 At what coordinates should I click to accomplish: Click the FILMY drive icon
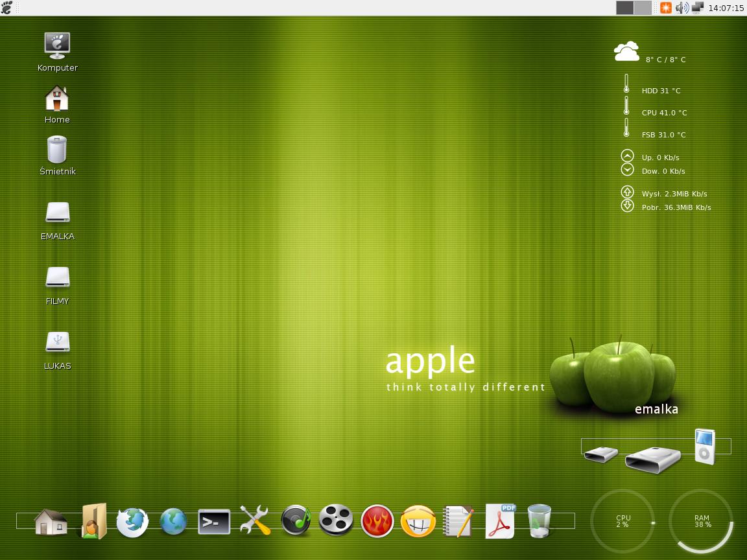(57, 277)
